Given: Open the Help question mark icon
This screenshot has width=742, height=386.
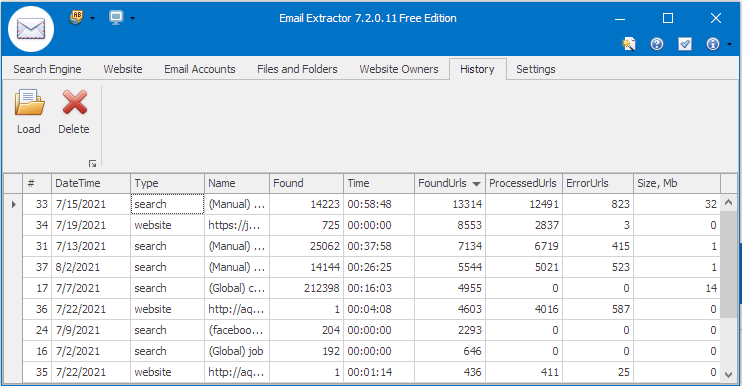Looking at the screenshot, I should [657, 44].
